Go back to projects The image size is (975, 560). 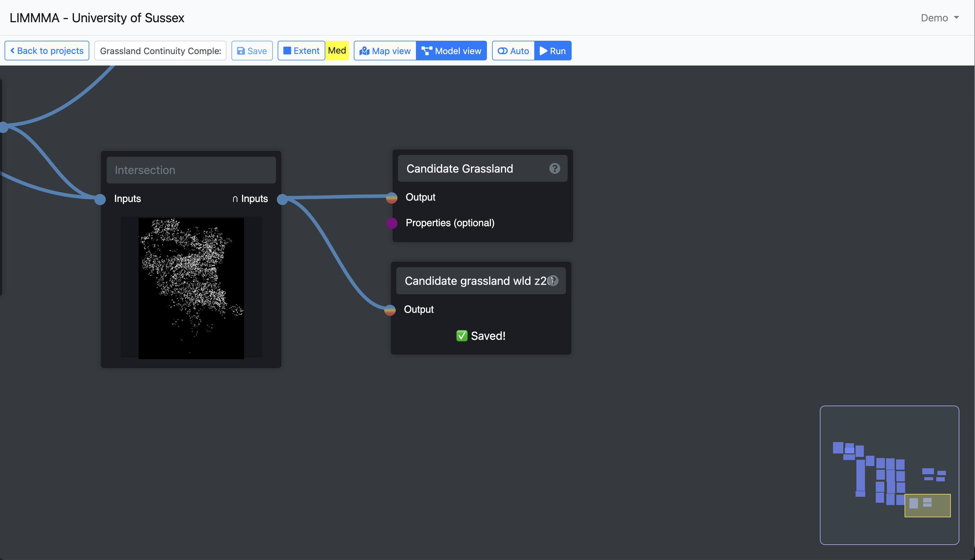(x=46, y=51)
